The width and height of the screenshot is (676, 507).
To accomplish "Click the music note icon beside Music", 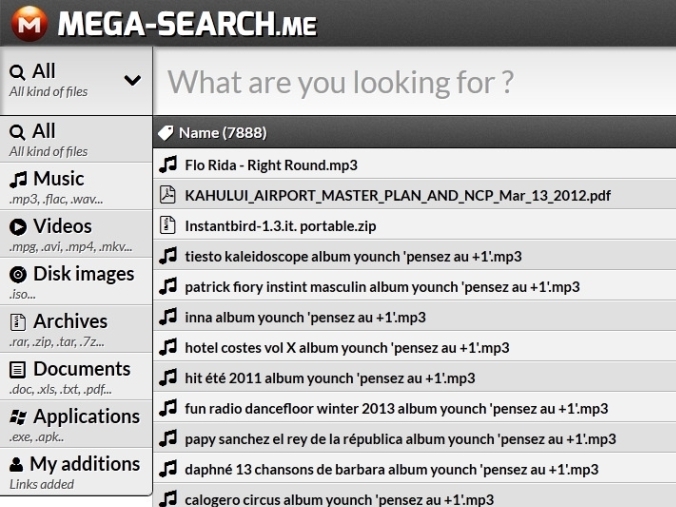I will [18, 179].
